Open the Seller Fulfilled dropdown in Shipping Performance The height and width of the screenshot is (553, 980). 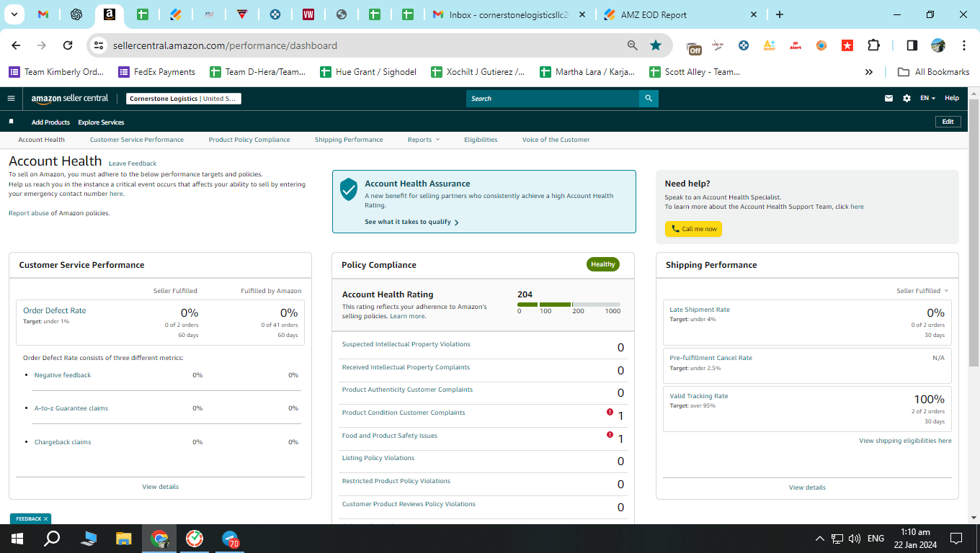tap(922, 291)
